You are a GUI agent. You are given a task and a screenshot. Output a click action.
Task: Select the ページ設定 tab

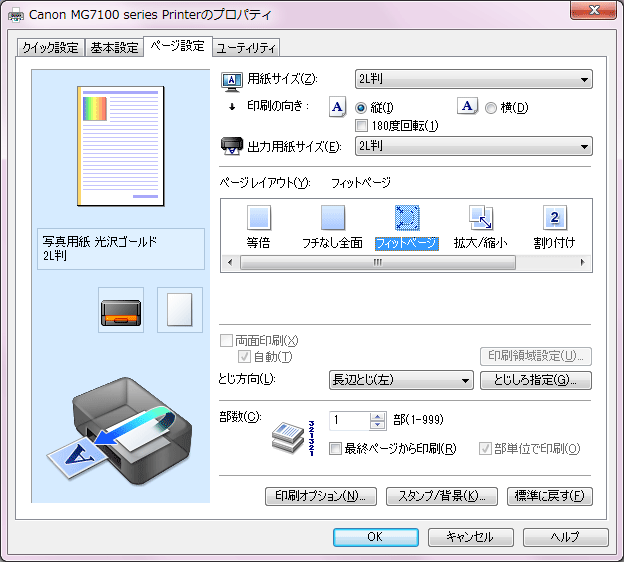(x=177, y=46)
